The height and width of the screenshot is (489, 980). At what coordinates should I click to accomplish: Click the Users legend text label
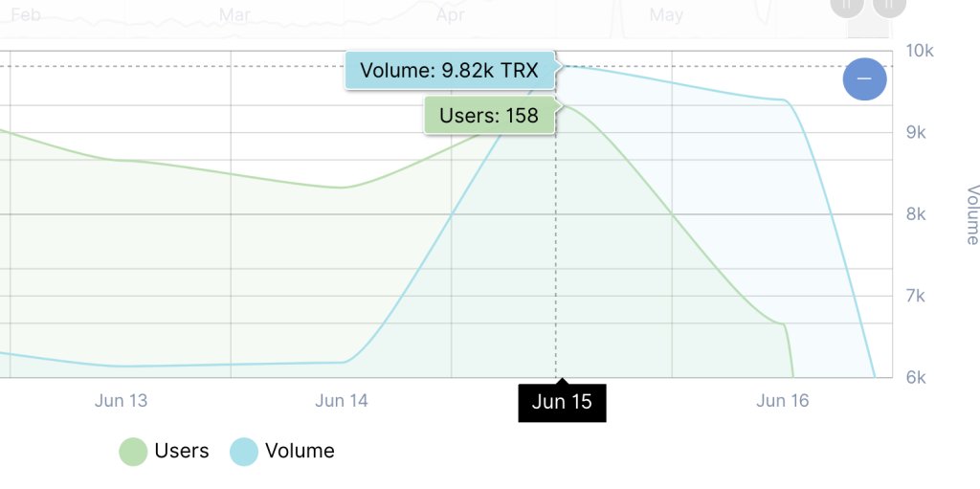point(181,451)
